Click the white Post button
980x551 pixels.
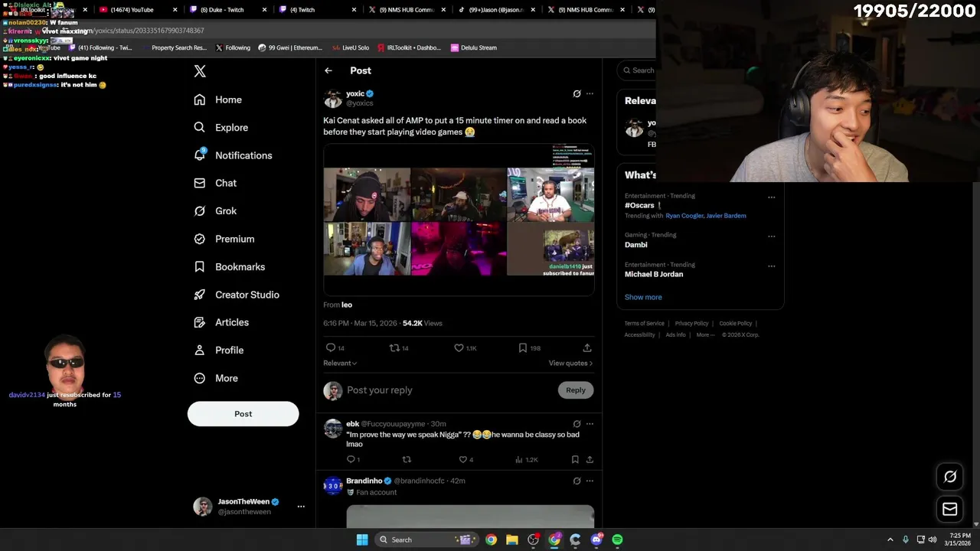pos(243,414)
